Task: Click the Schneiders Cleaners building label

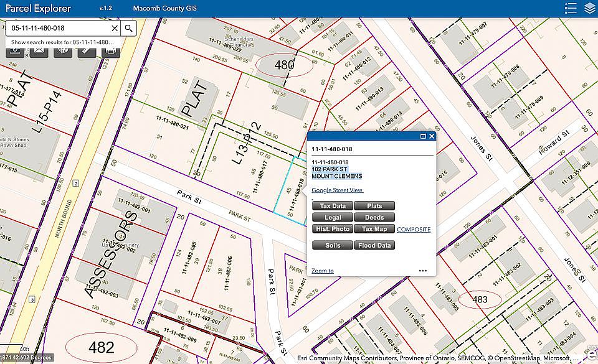Action: tap(239, 42)
